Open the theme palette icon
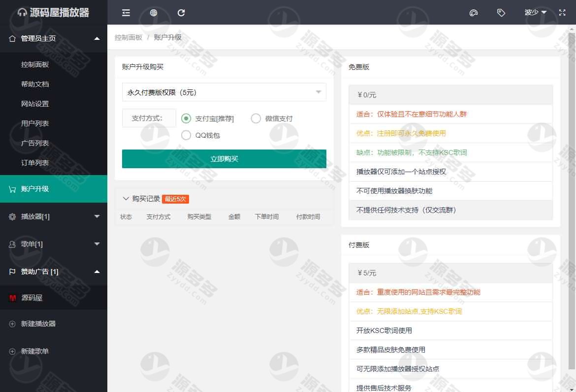Screen dimensions: 576x392 [x=474, y=13]
